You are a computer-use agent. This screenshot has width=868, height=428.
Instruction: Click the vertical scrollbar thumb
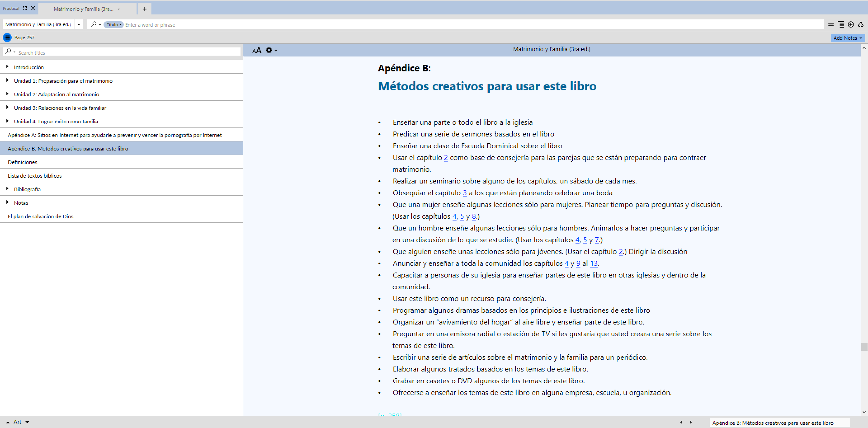tap(864, 346)
